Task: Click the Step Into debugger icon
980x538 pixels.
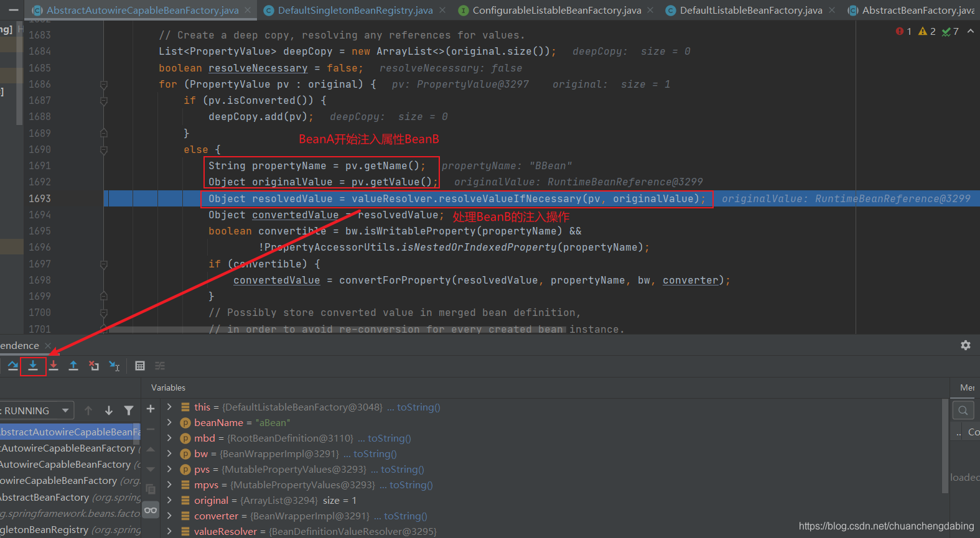Action: coord(33,366)
